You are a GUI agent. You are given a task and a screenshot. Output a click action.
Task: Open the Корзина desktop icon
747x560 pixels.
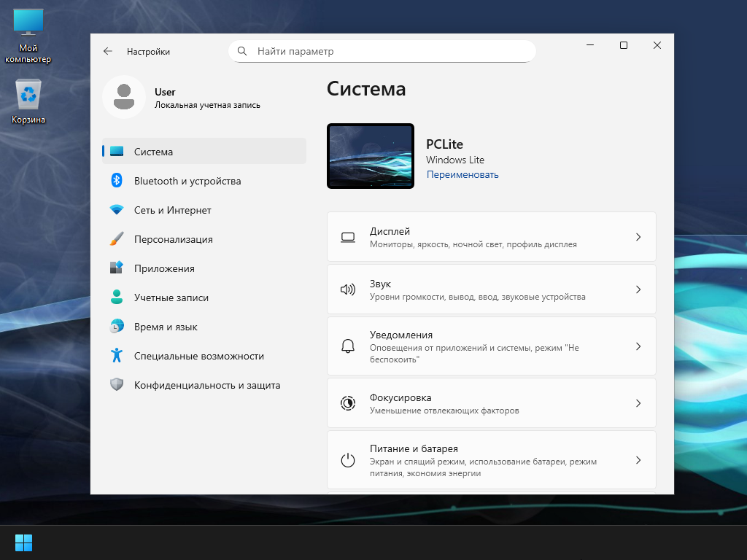[28, 101]
